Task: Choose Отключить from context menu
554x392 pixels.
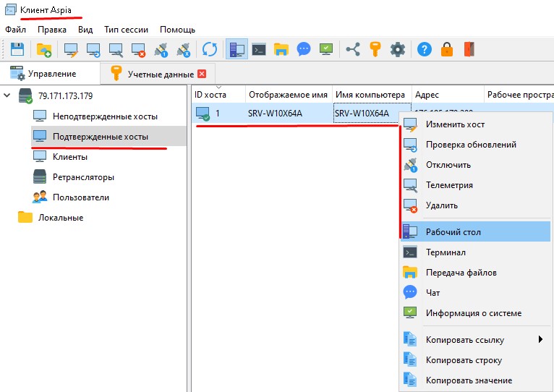Action: [476, 165]
